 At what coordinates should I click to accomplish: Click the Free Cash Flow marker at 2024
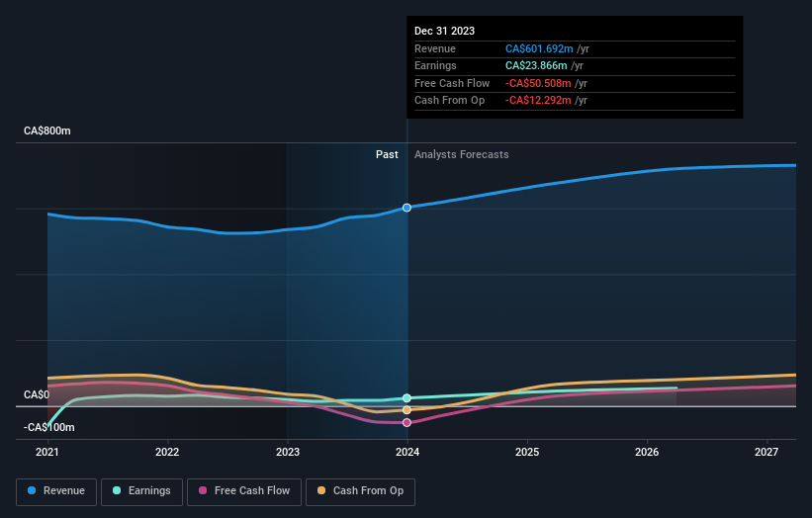(407, 423)
